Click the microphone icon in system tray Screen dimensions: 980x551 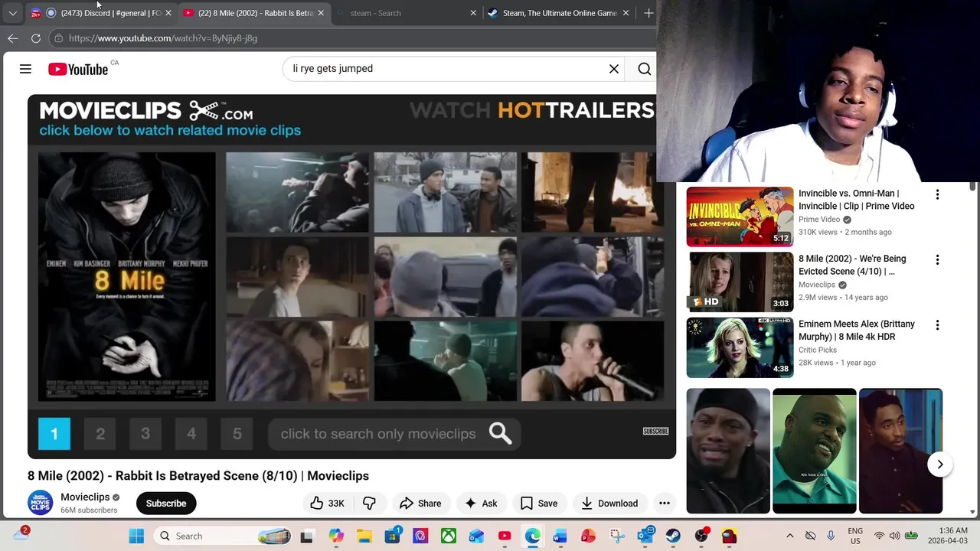coord(831,536)
